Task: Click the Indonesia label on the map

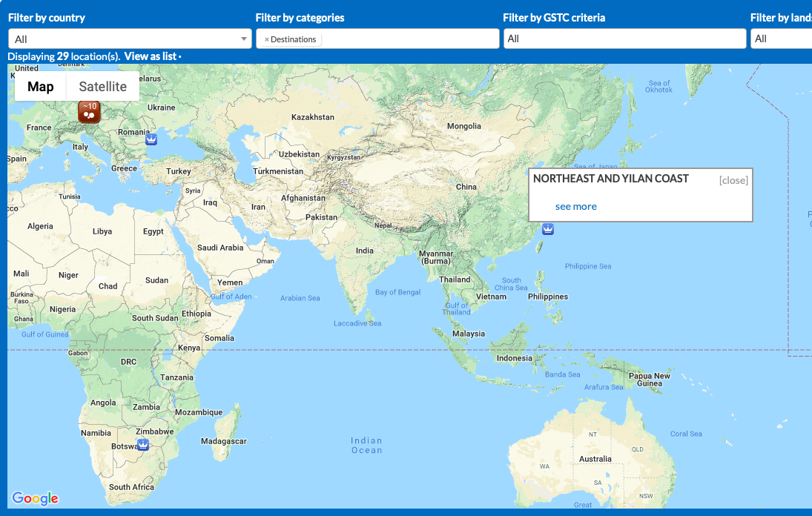Action: coord(514,358)
